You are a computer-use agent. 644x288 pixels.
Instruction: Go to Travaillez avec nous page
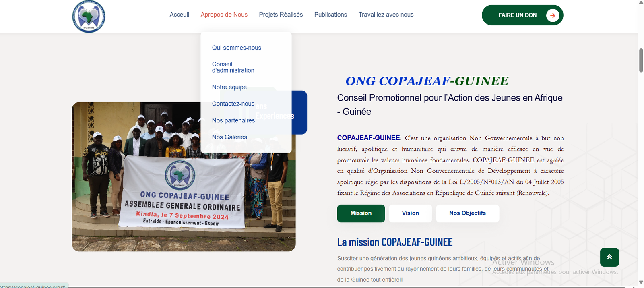[x=386, y=15]
